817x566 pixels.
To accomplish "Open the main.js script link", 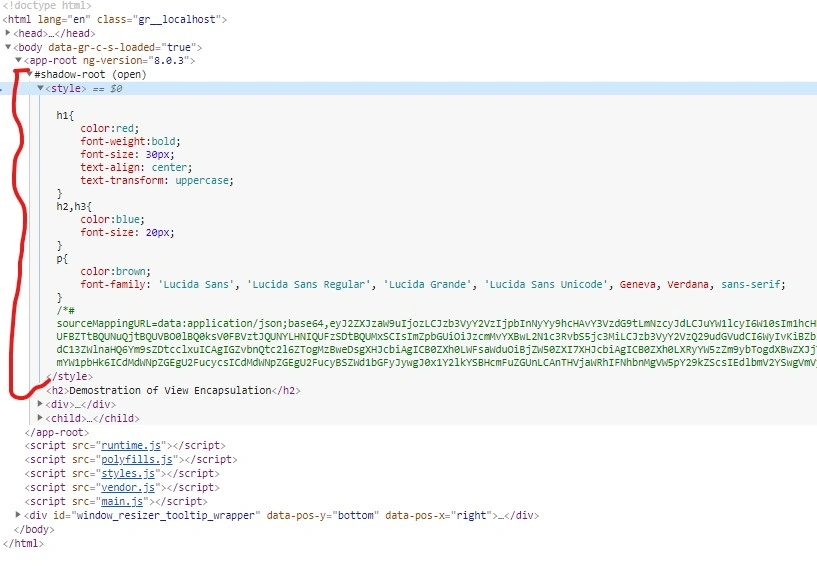I will pyautogui.click(x=122, y=502).
